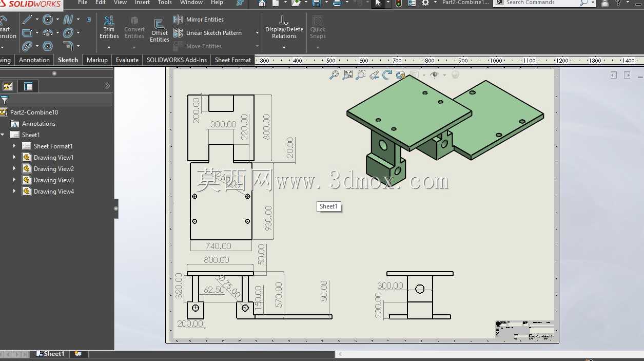644x361 pixels.
Task: Click the Zoom to Area icon
Action: coord(361,75)
